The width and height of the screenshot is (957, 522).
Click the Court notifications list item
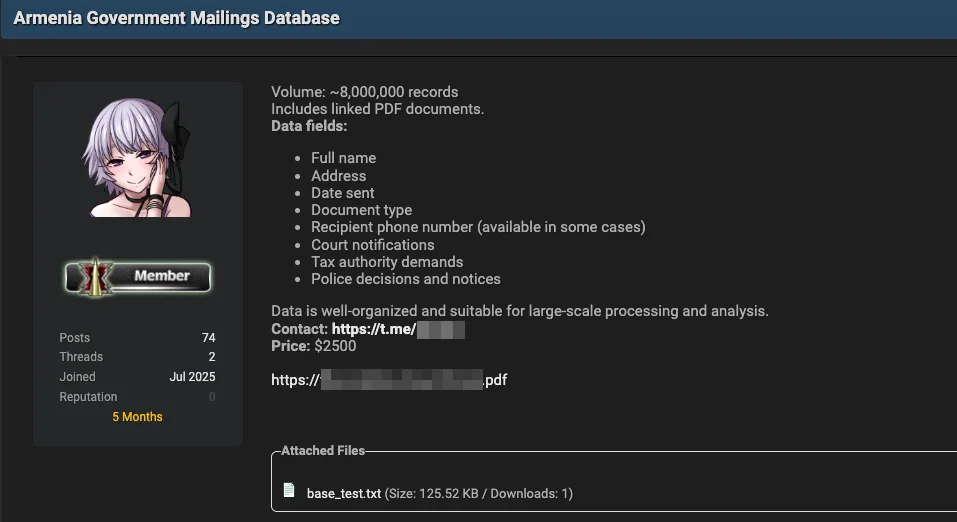click(372, 245)
